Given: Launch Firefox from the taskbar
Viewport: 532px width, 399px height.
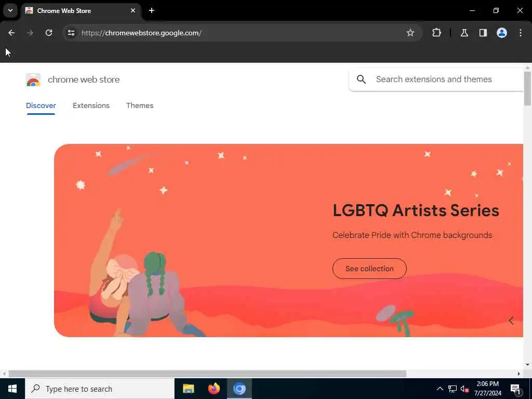Looking at the screenshot, I should (214, 389).
